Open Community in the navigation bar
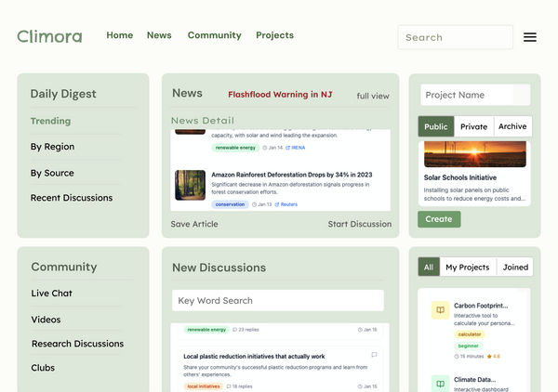 (215, 35)
